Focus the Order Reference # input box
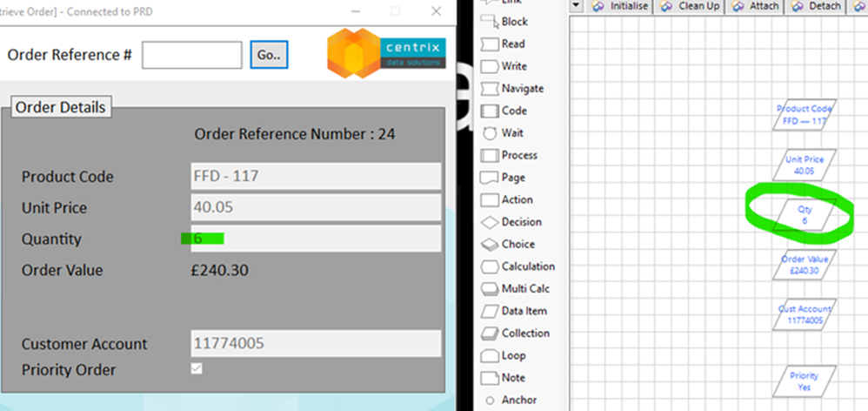This screenshot has width=868, height=411. (191, 55)
